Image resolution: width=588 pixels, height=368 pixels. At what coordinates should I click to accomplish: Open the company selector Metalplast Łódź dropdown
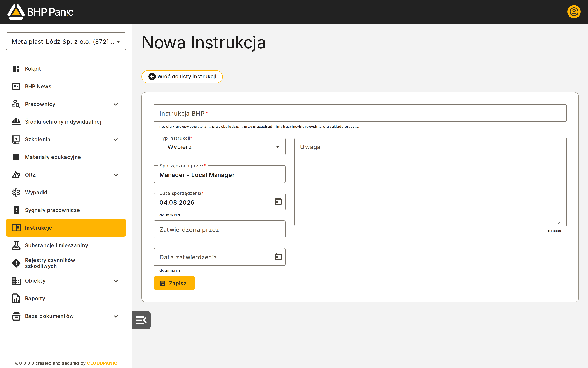(x=66, y=41)
